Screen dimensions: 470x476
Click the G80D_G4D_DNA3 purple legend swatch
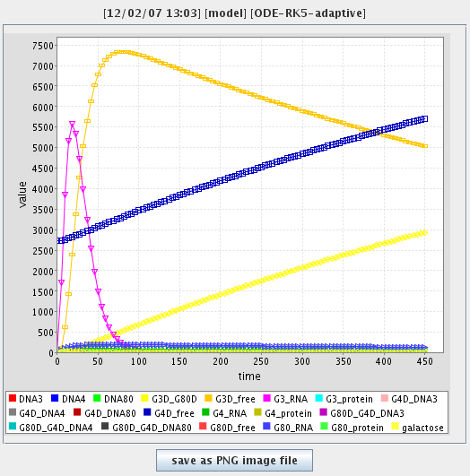323,412
